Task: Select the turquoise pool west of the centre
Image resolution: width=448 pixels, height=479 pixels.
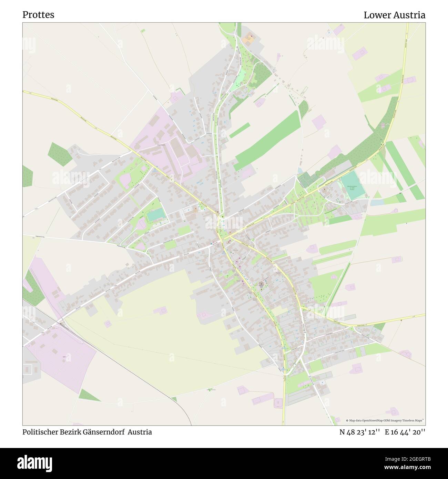Action: click(156, 215)
